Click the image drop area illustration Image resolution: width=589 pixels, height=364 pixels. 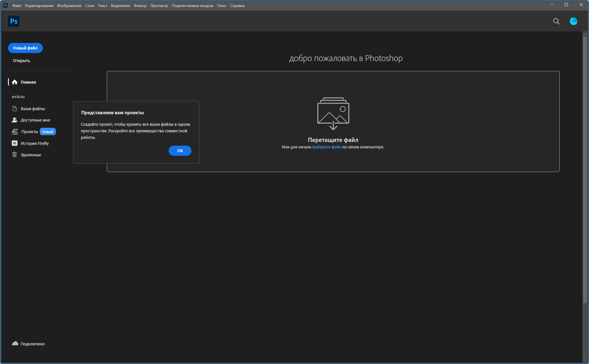coord(333,113)
